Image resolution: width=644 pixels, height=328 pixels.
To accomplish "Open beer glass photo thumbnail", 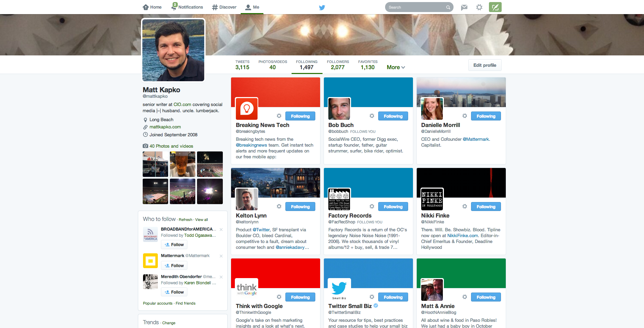I will pos(183,164).
